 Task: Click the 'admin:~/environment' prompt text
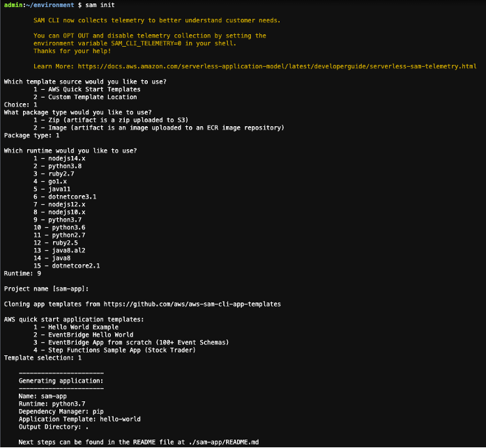click(x=39, y=5)
